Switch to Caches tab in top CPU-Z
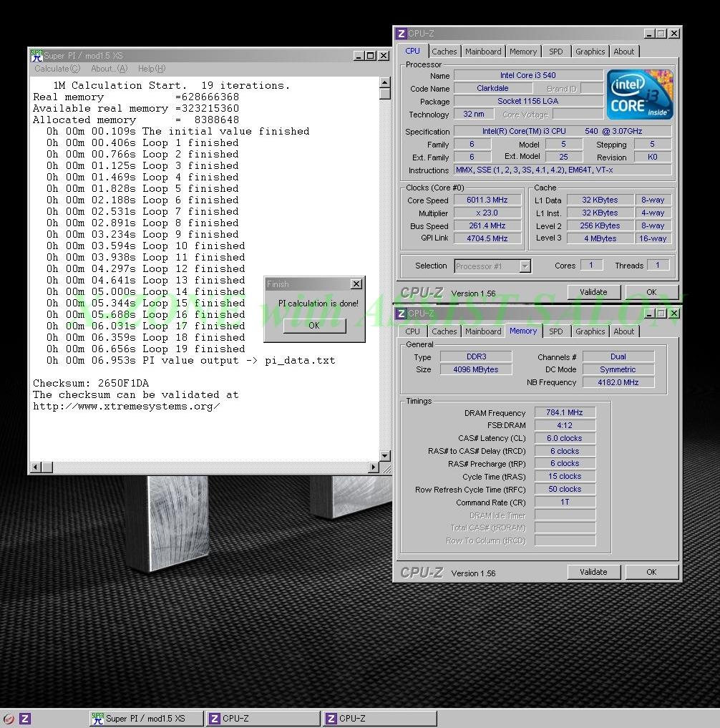The image size is (720, 728). coord(444,52)
